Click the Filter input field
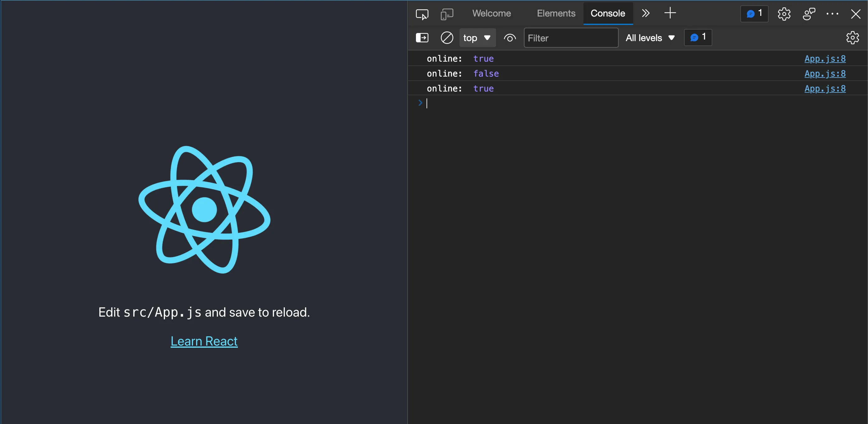 (x=571, y=38)
